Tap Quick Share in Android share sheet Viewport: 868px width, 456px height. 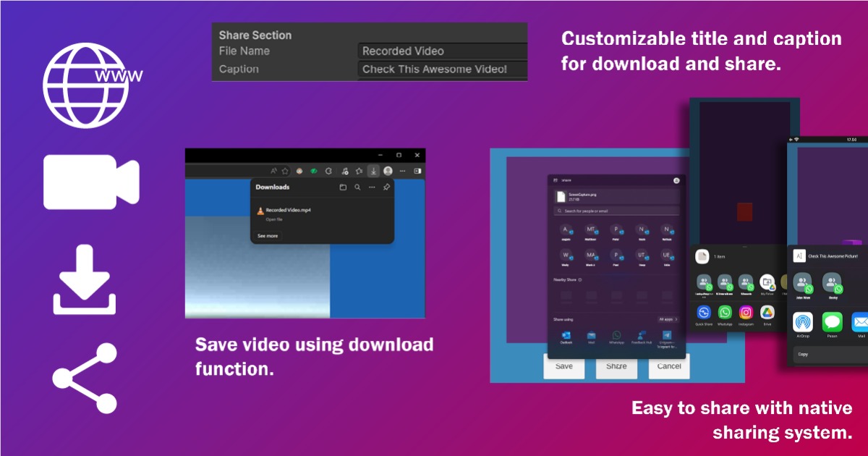[704, 316]
